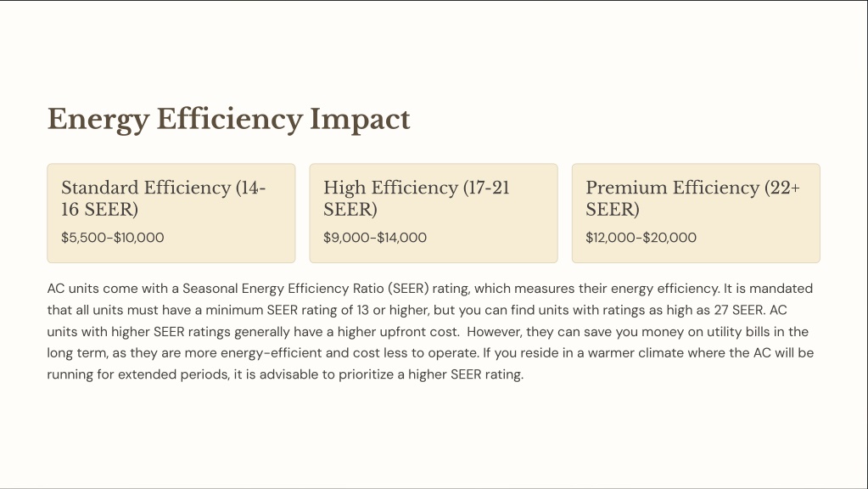868x489 pixels.
Task: Click the words "extended periods" in last line
Action: pyautogui.click(x=173, y=374)
